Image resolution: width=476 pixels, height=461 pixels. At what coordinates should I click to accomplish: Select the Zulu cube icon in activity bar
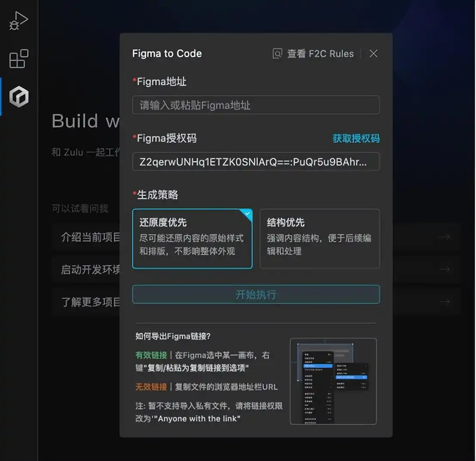(x=18, y=97)
